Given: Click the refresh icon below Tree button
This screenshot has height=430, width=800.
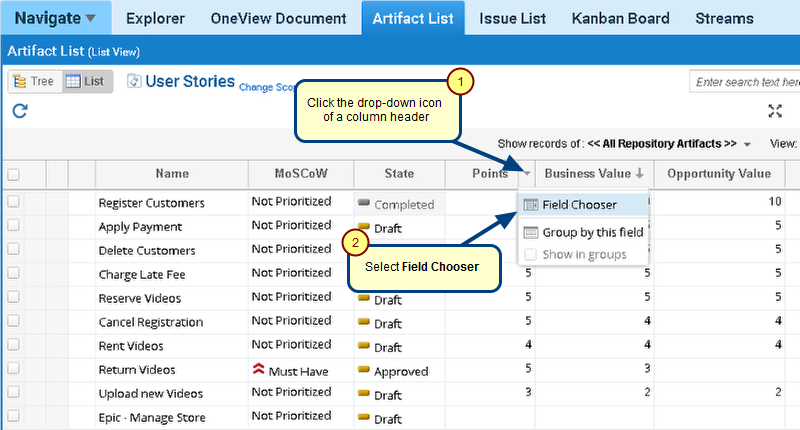Looking at the screenshot, I should point(19,112).
